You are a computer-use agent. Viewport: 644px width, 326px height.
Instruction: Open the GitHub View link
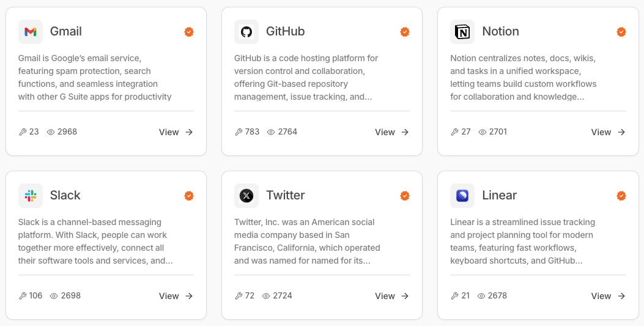[392, 132]
